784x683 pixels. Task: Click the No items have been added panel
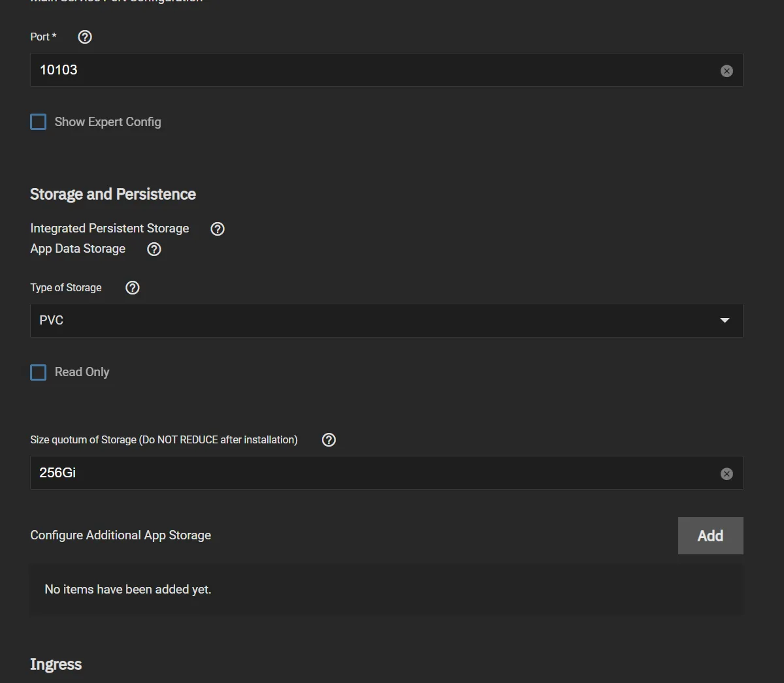pos(386,588)
